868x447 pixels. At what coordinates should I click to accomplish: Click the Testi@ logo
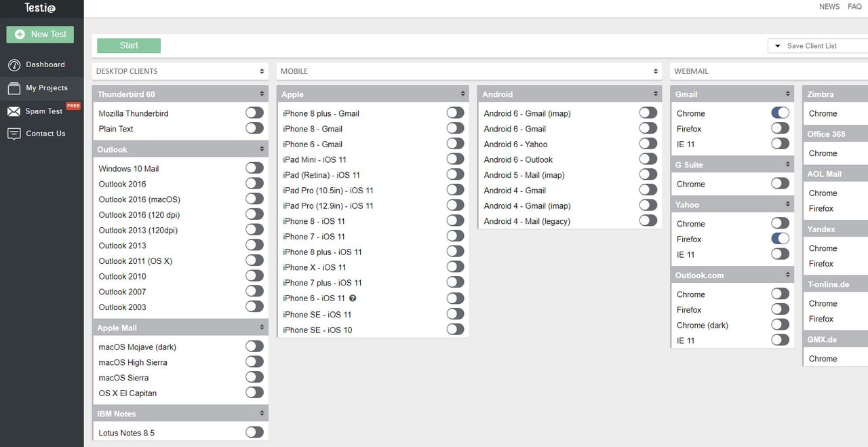point(40,7)
